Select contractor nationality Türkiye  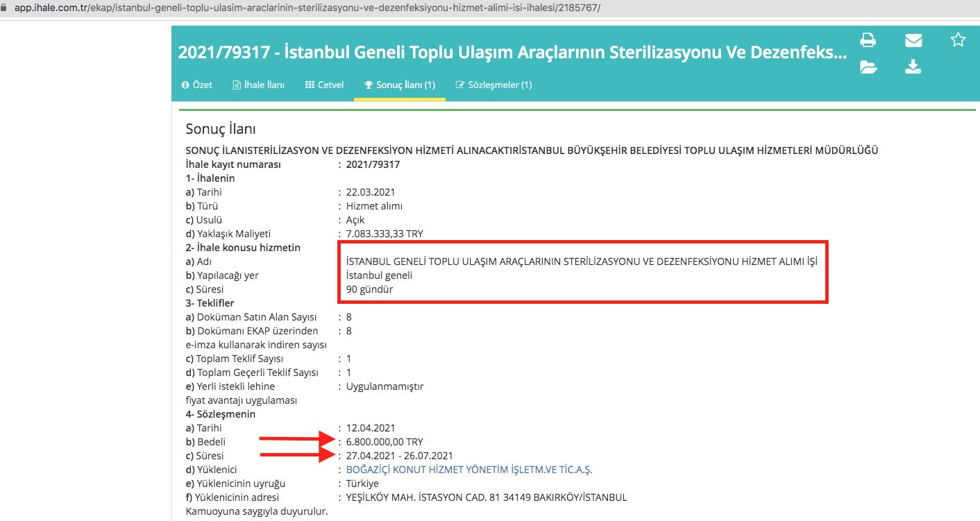(362, 484)
